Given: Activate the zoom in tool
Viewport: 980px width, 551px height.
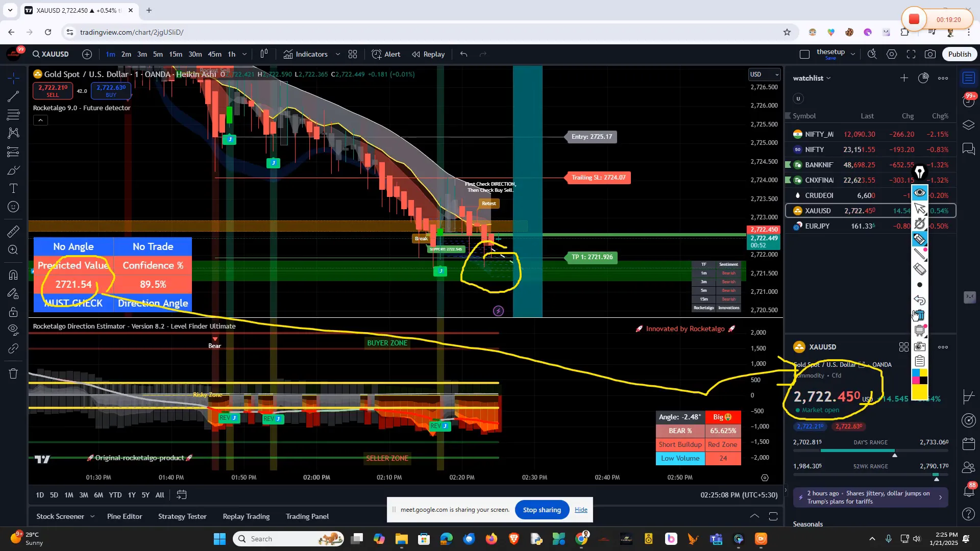Looking at the screenshot, I should coord(14,249).
